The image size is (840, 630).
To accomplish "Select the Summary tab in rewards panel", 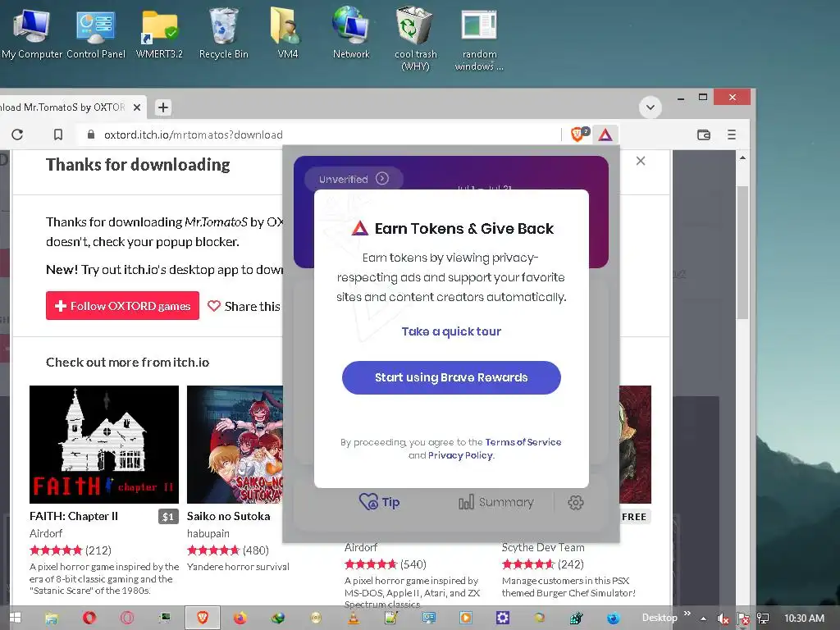I will [x=496, y=502].
